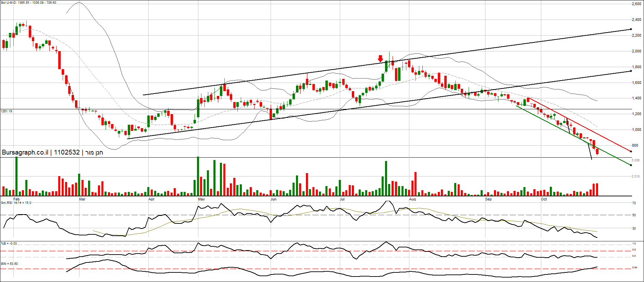Viewport: 644px width, 282px height.
Task: Click the Feb month label on the time axis
Action: pyautogui.click(x=16, y=199)
